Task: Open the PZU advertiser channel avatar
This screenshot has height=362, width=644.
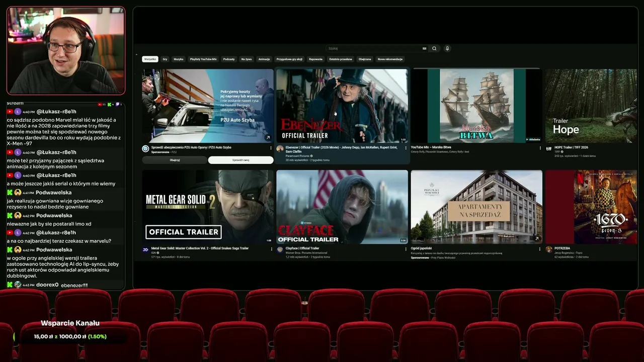Action: [x=145, y=149]
